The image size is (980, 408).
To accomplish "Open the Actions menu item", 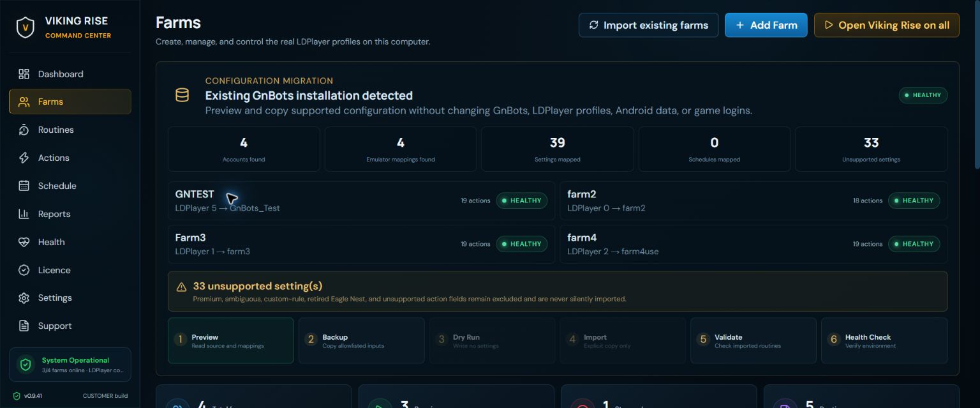I will pyautogui.click(x=70, y=158).
